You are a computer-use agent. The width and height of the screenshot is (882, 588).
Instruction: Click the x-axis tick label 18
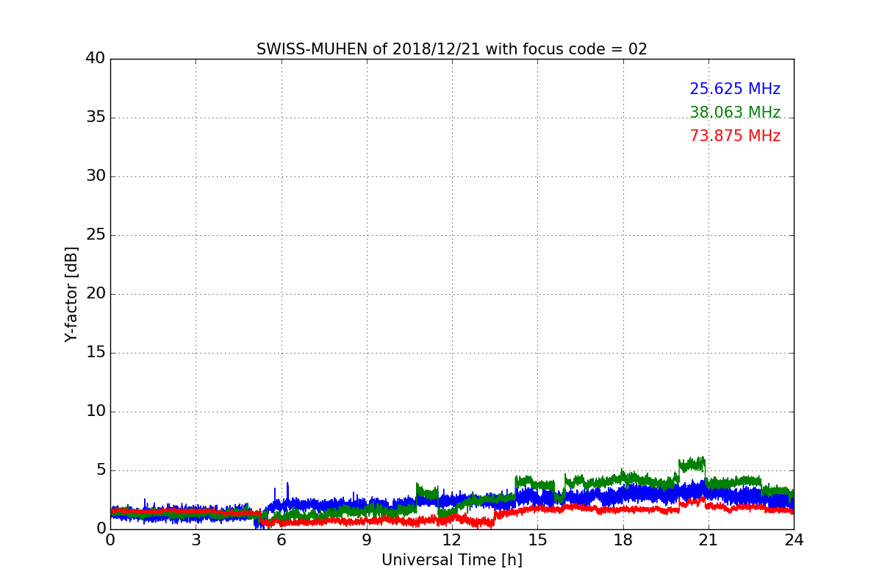point(623,539)
